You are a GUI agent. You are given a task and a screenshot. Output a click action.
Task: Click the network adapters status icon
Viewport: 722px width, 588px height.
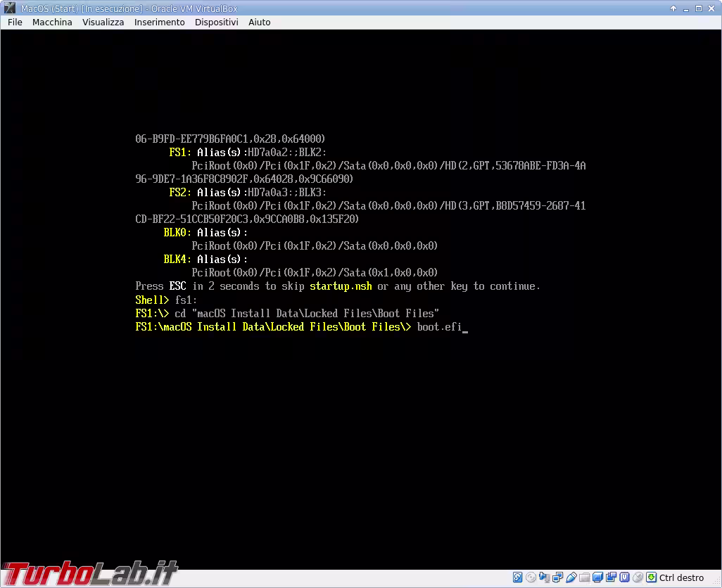pos(557,577)
